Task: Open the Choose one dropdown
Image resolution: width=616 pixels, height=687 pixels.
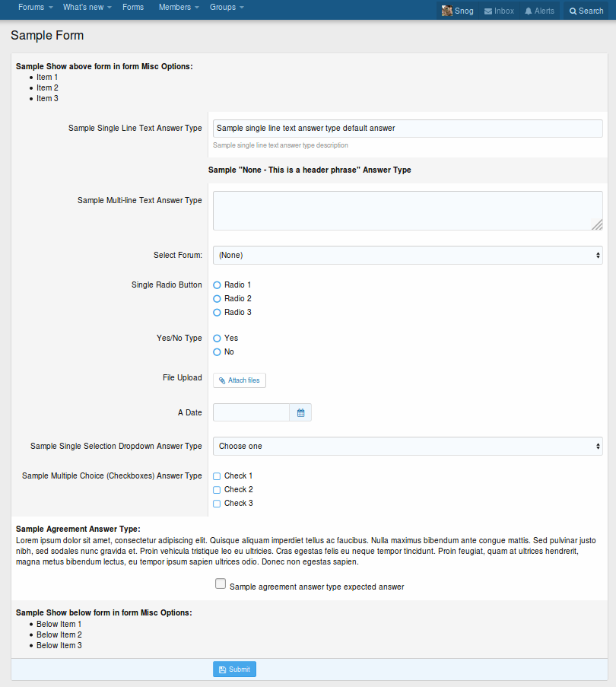Action: click(408, 446)
